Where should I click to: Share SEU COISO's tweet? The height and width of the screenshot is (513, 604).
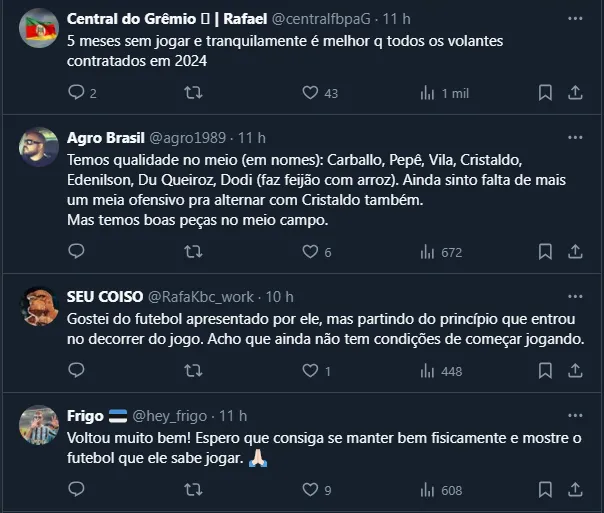[575, 371]
